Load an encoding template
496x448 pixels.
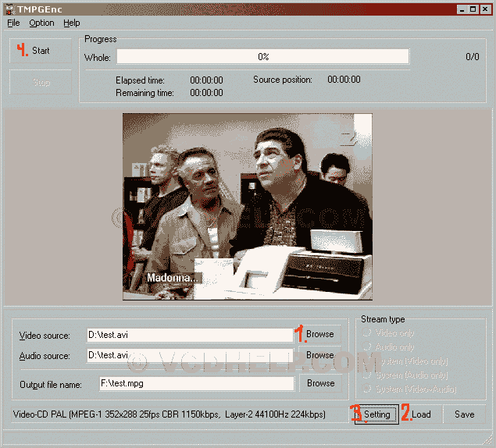point(421,414)
